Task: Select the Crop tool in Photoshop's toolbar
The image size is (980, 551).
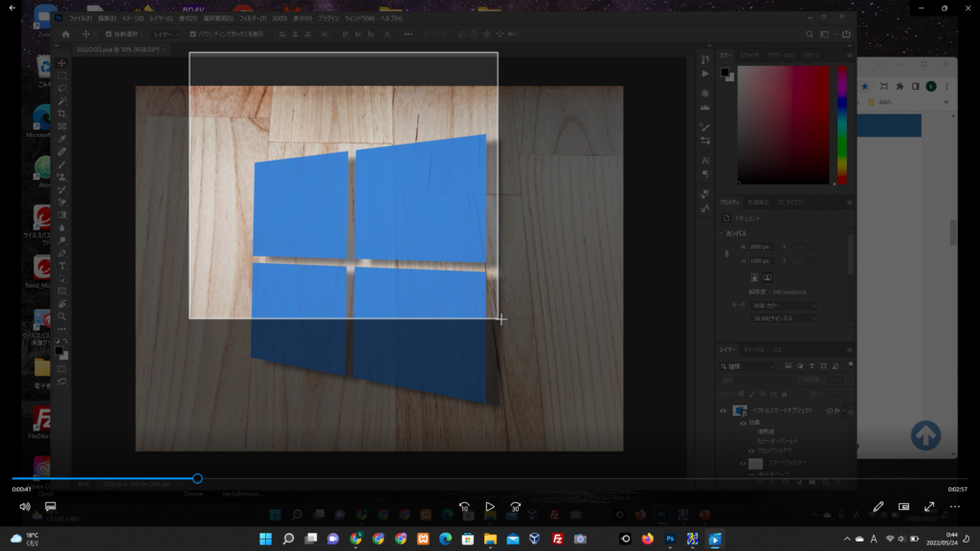Action: (x=62, y=114)
